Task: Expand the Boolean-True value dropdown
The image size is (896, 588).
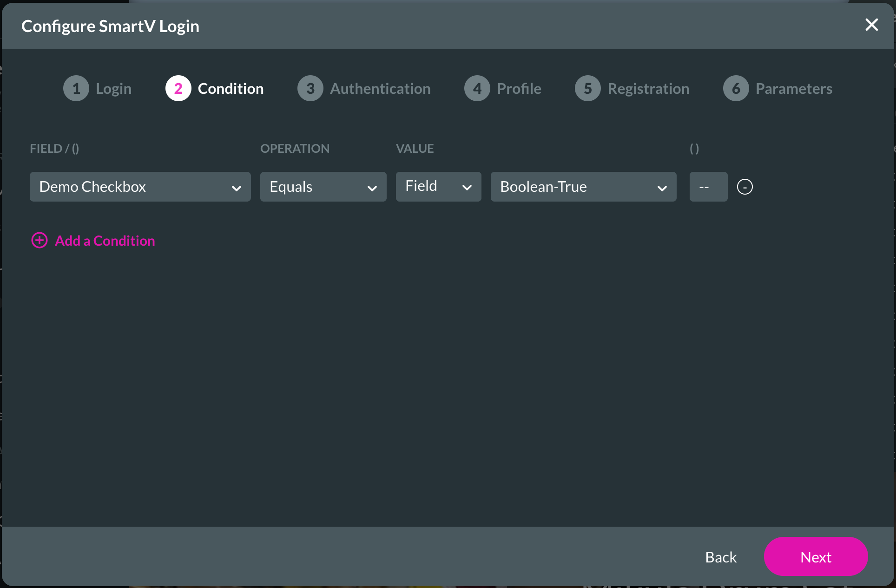Action: click(x=584, y=187)
